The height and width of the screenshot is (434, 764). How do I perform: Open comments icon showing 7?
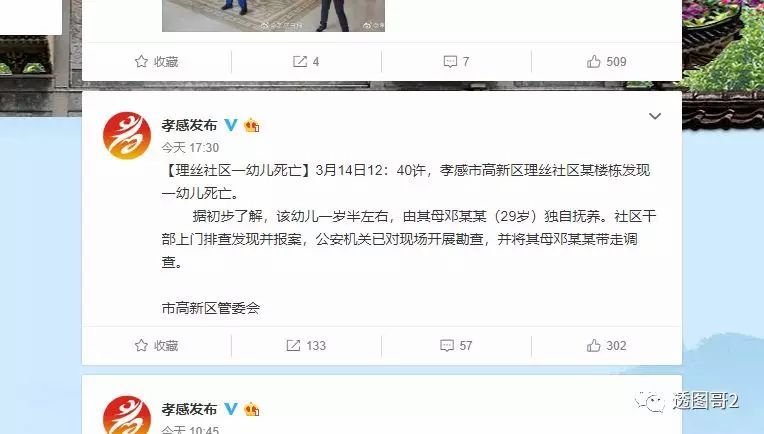450,61
